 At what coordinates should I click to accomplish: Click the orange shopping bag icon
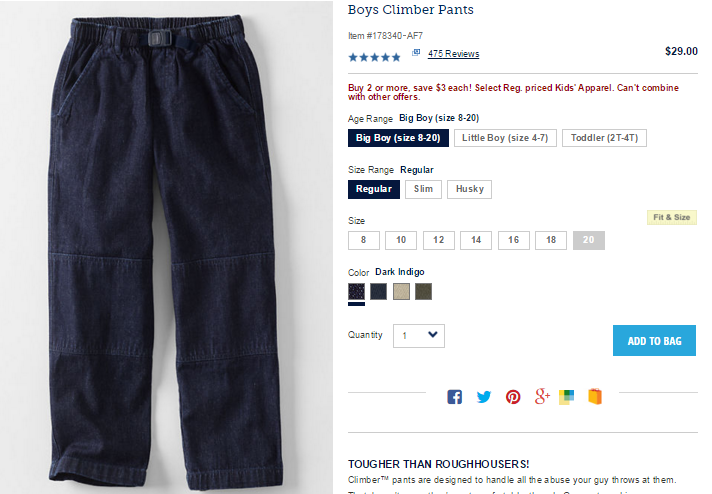(x=595, y=396)
